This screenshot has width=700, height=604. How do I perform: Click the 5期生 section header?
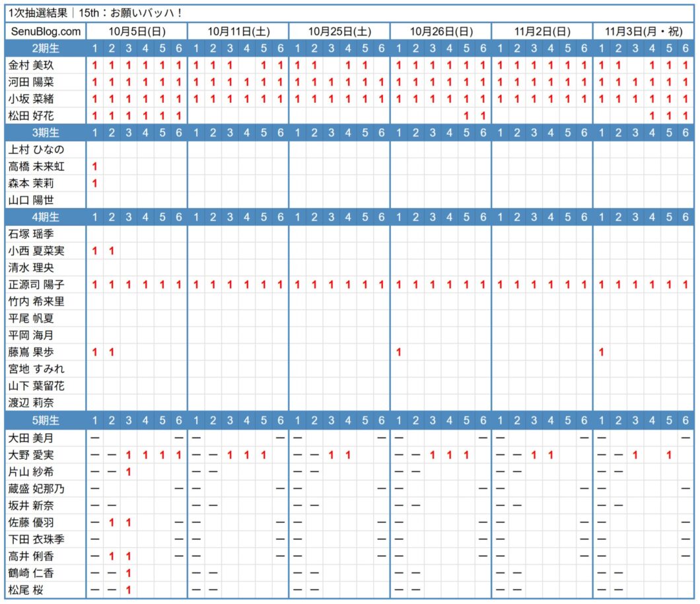46,420
